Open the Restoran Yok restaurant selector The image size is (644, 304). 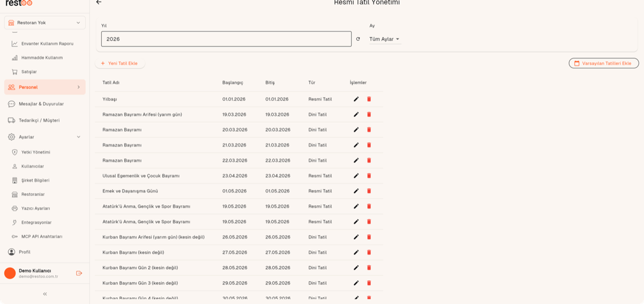[x=45, y=23]
